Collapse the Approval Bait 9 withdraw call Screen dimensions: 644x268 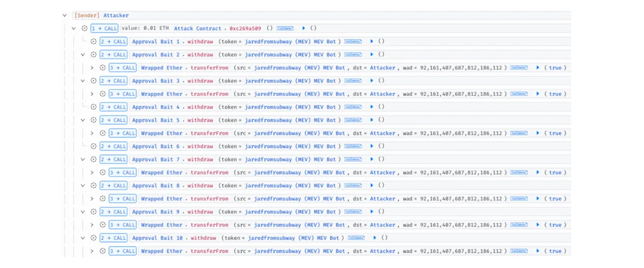tap(83, 212)
